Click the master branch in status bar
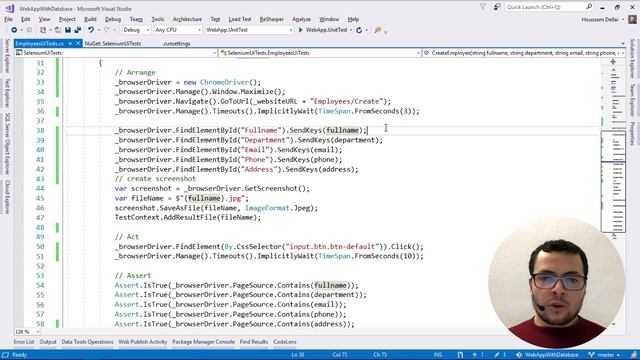This screenshot has width=640, height=360. coord(604,355)
